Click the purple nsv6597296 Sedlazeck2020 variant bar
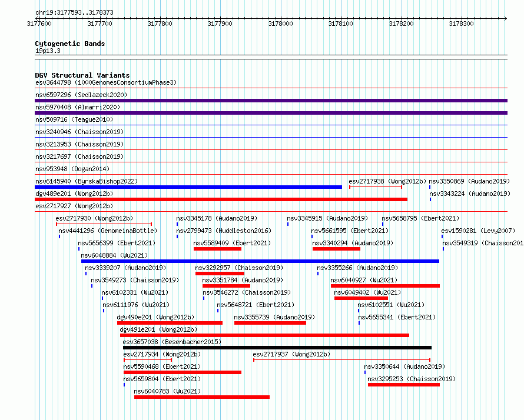Image resolution: width=524 pixels, height=420 pixels. [x=271, y=101]
